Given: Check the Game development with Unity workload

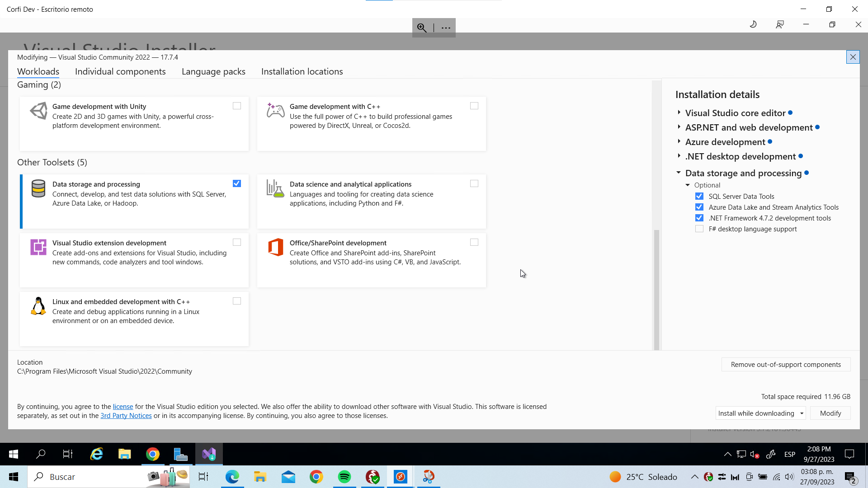Looking at the screenshot, I should click(237, 106).
